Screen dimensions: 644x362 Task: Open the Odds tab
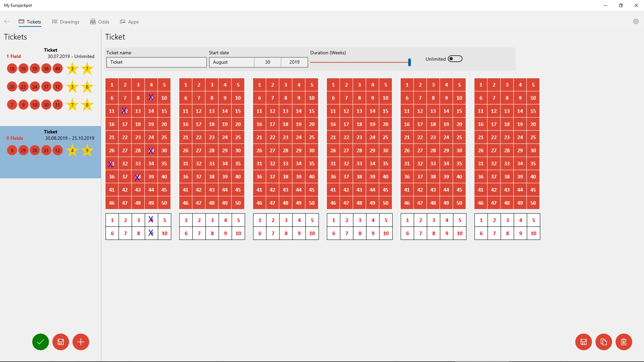coord(100,22)
